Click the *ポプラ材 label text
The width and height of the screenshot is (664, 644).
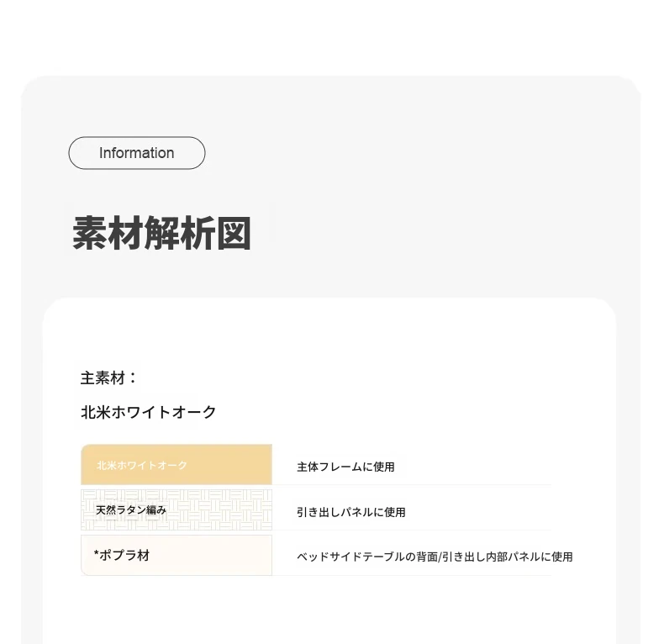(122, 555)
